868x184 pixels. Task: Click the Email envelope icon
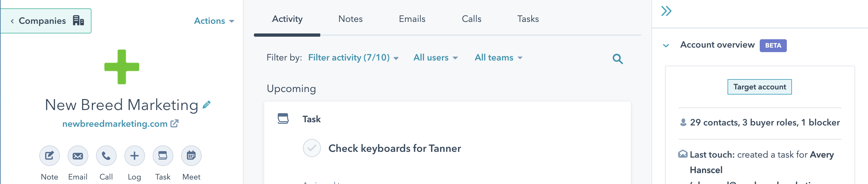point(78,156)
